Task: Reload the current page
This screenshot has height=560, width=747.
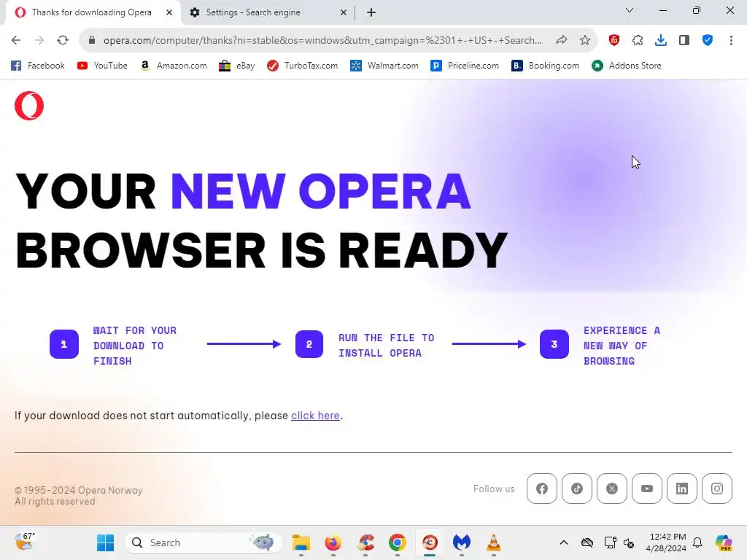Action: click(63, 41)
